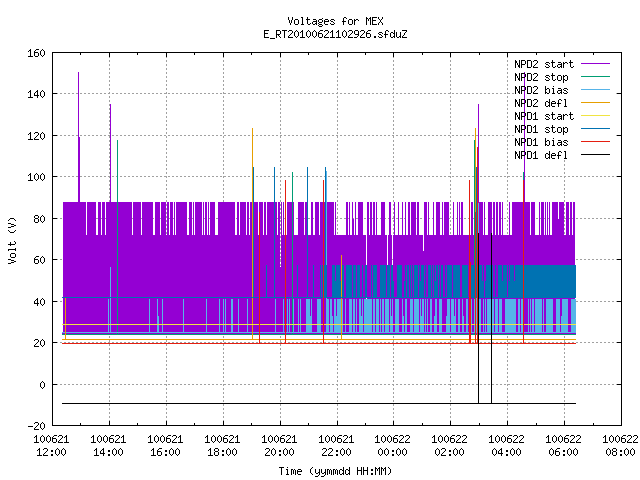This screenshot has height=480, width=640.
Task: Click the 160 volt axis tick label
Action: [x=36, y=53]
